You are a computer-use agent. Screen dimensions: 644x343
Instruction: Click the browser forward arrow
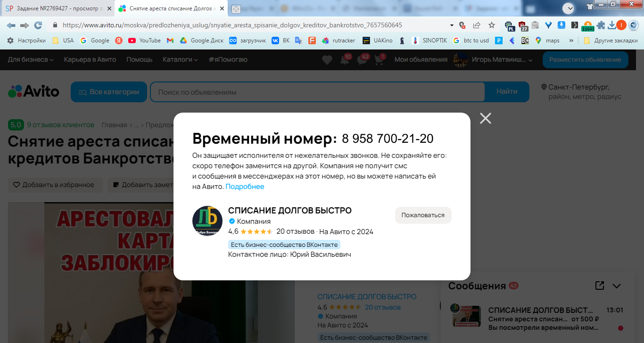25,25
